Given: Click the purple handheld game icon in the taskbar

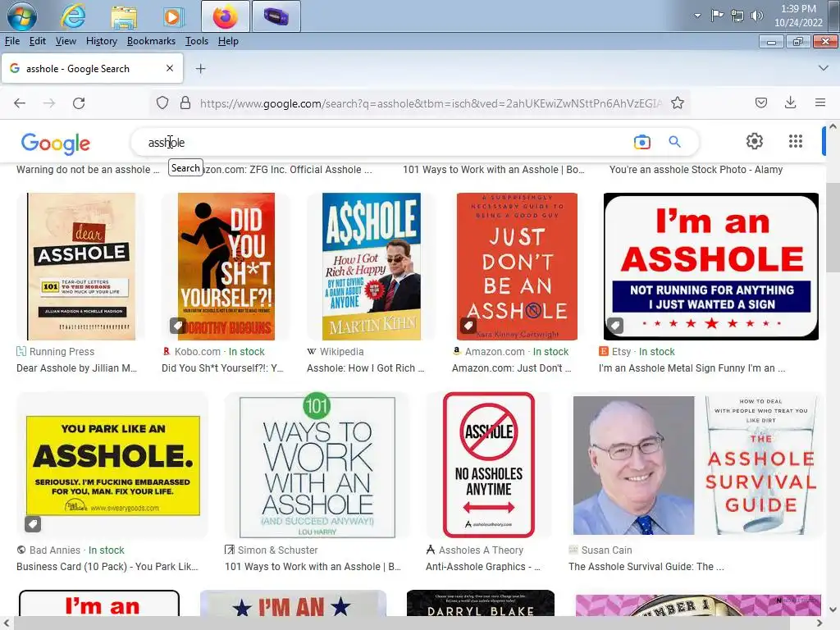Looking at the screenshot, I should [276, 16].
